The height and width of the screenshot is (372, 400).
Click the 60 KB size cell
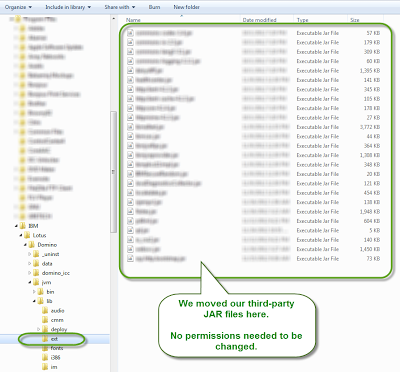click(373, 61)
